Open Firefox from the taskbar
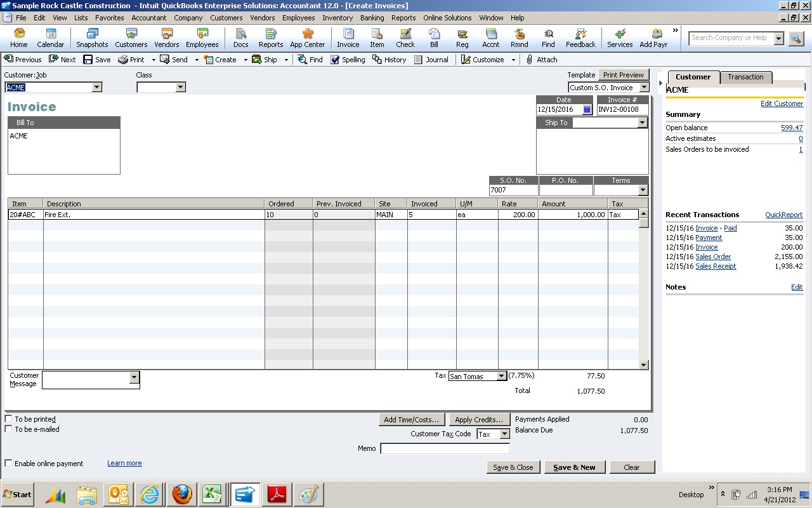Viewport: 812px width, 508px height. coord(182,494)
